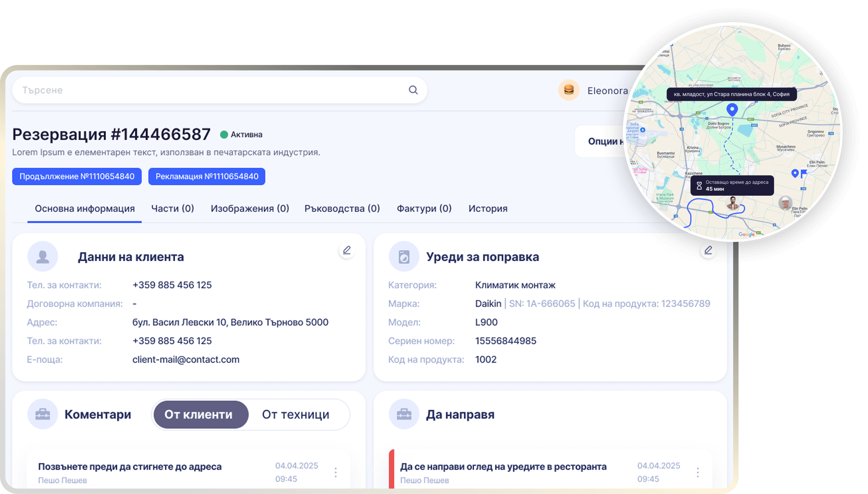This screenshot has height=494, width=868.
Task: Open the three-dot menu of the оглед task
Action: click(698, 473)
